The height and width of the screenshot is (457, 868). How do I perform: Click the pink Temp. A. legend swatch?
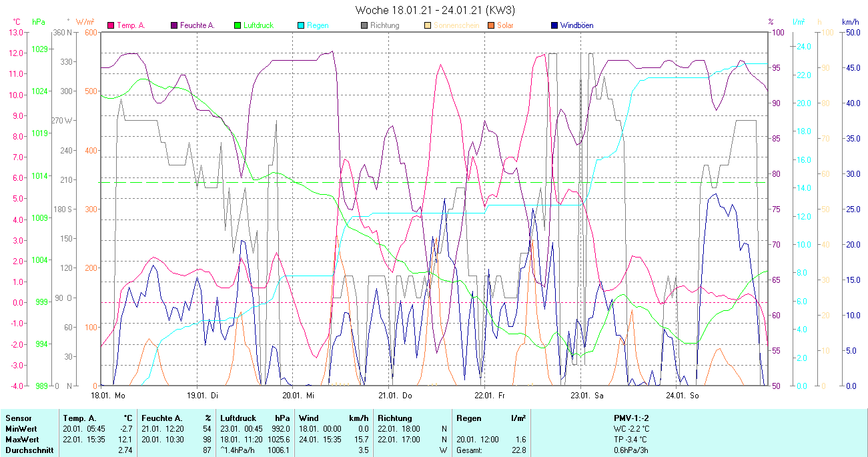111,25
